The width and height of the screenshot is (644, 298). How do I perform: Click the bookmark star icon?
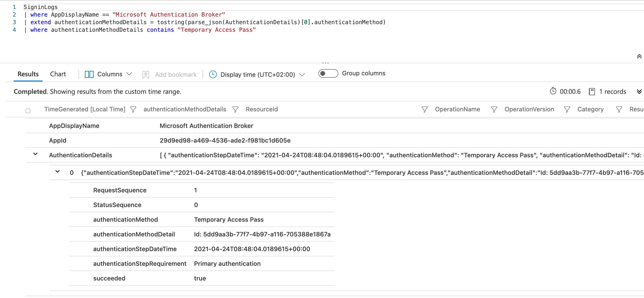click(146, 75)
